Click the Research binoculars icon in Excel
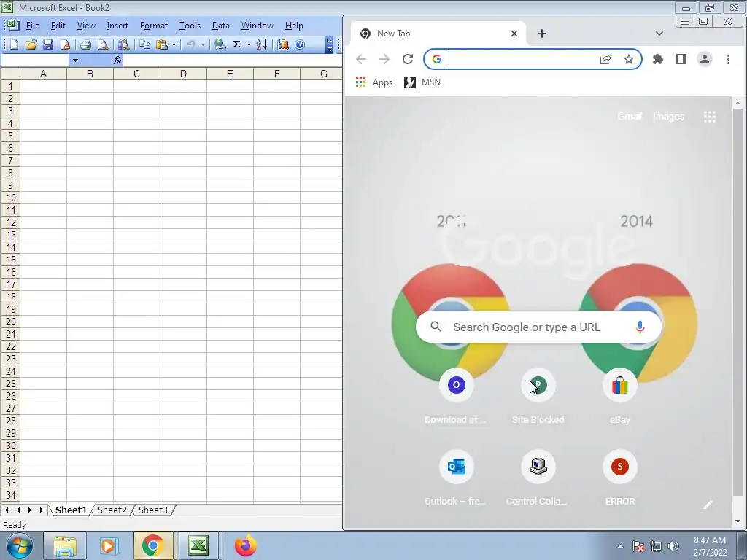Screen dimensions: 747x560 (x=124, y=44)
